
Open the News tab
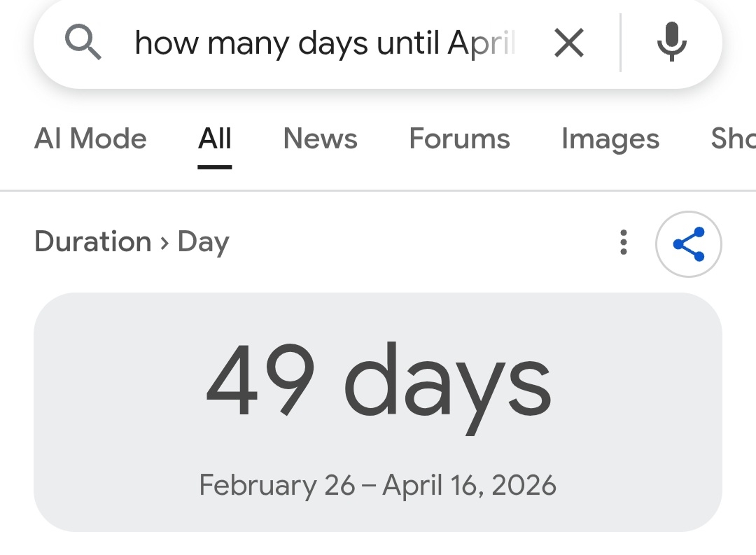click(320, 139)
